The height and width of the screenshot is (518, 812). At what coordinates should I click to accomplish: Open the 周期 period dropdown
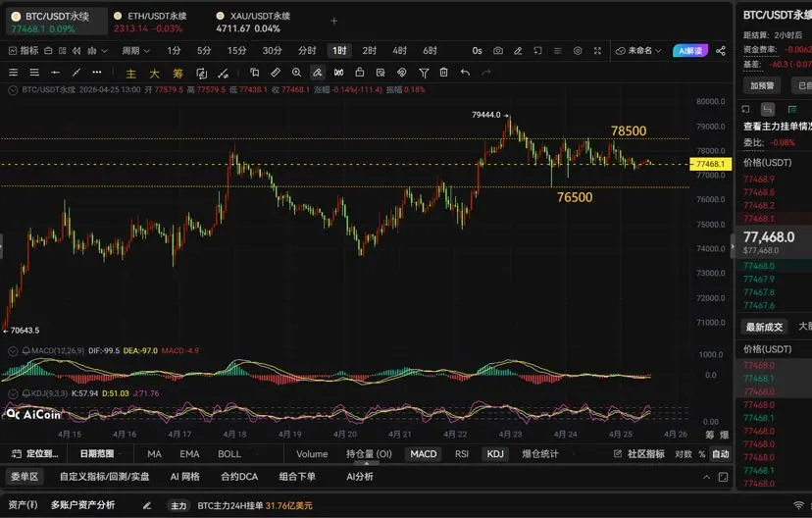(x=135, y=51)
